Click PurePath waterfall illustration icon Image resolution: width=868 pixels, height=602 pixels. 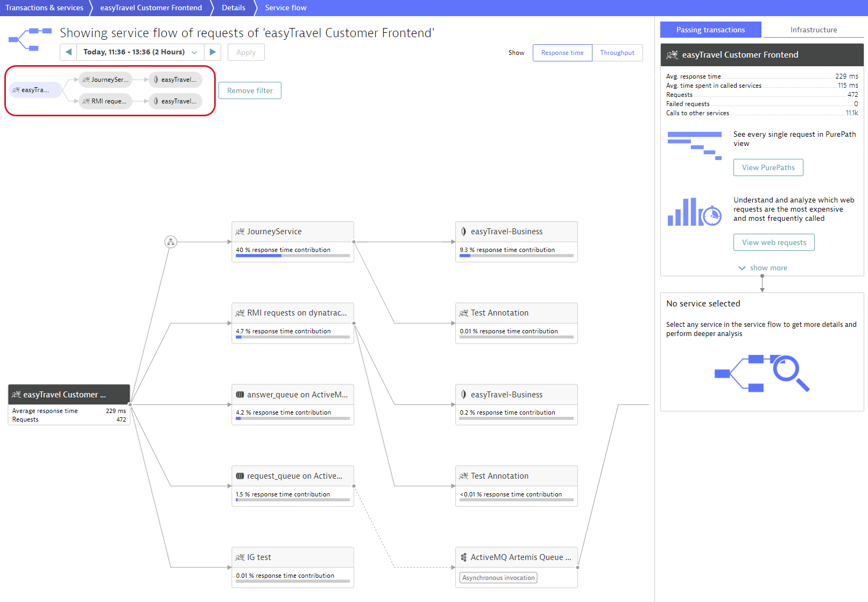[x=695, y=145]
